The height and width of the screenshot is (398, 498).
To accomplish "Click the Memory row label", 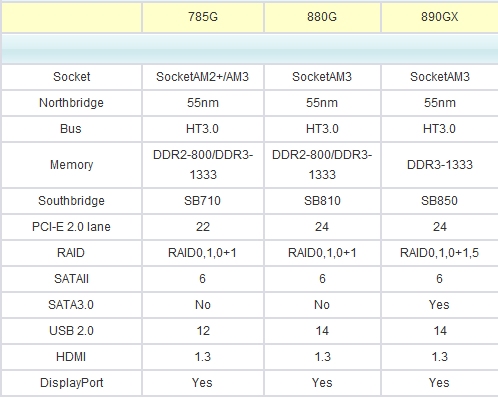I will 72,165.
